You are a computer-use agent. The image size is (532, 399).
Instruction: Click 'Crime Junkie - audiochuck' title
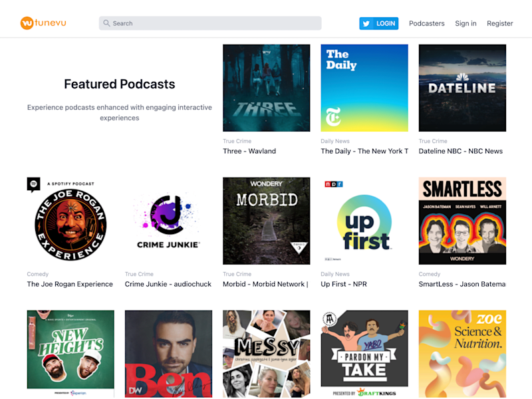pyautogui.click(x=168, y=284)
